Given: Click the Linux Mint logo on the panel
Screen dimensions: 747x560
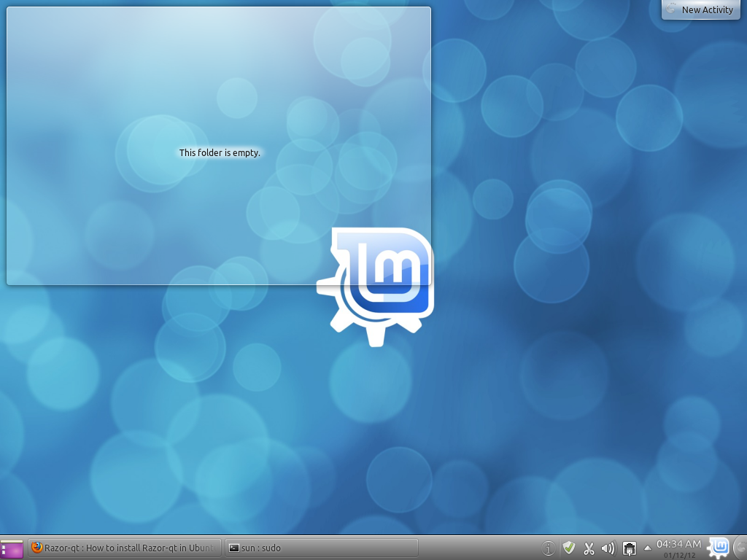Looking at the screenshot, I should (719, 547).
